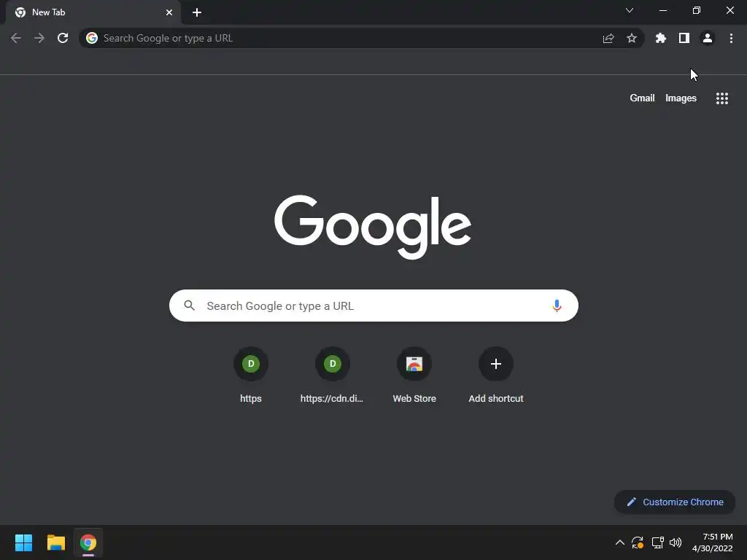Focus the Google page search box

pos(373,306)
